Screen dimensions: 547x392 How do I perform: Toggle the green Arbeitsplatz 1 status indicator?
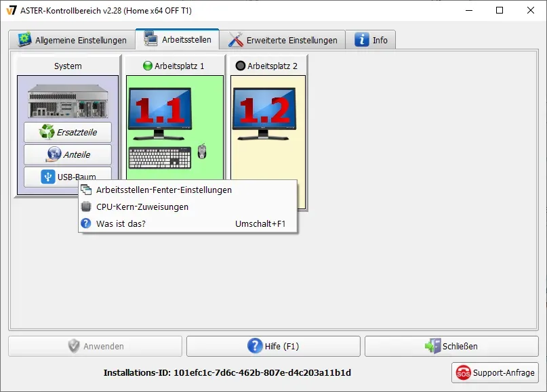pyautogui.click(x=148, y=66)
